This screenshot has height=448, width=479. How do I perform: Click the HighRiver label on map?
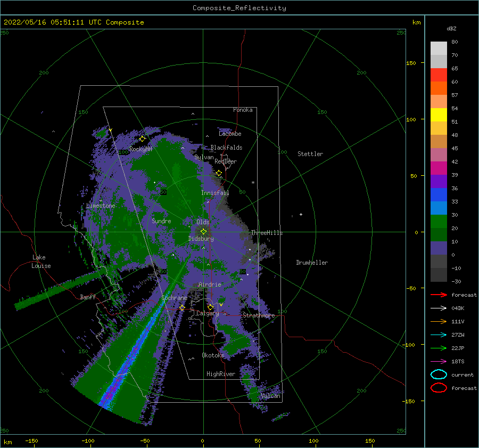(x=221, y=374)
